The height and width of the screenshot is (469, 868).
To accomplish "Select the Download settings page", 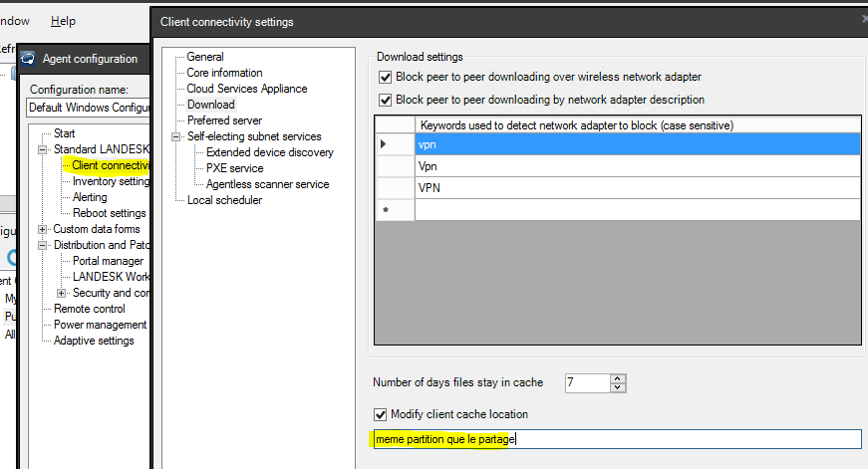I will click(x=210, y=105).
